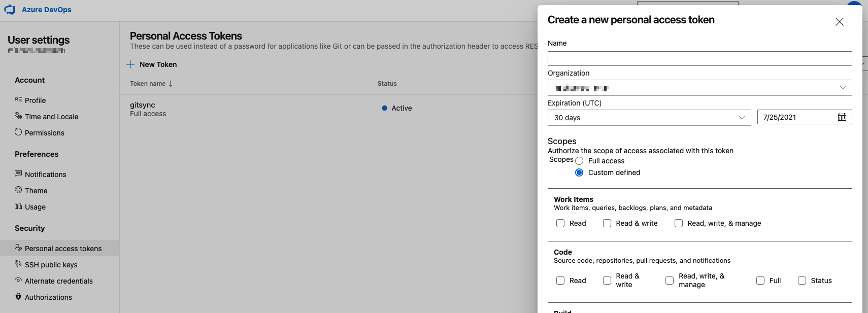Check Code Read & write checkbox
This screenshot has width=868, height=313.
607,281
